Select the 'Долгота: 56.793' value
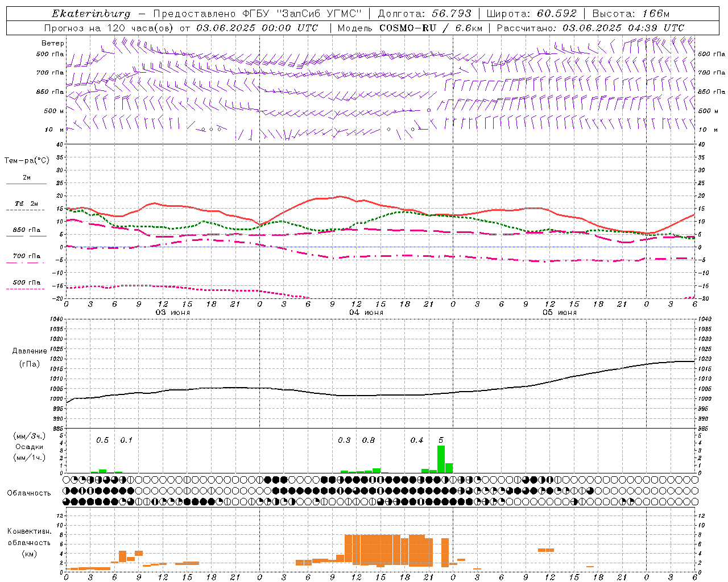The image size is (728, 582). 424,14
